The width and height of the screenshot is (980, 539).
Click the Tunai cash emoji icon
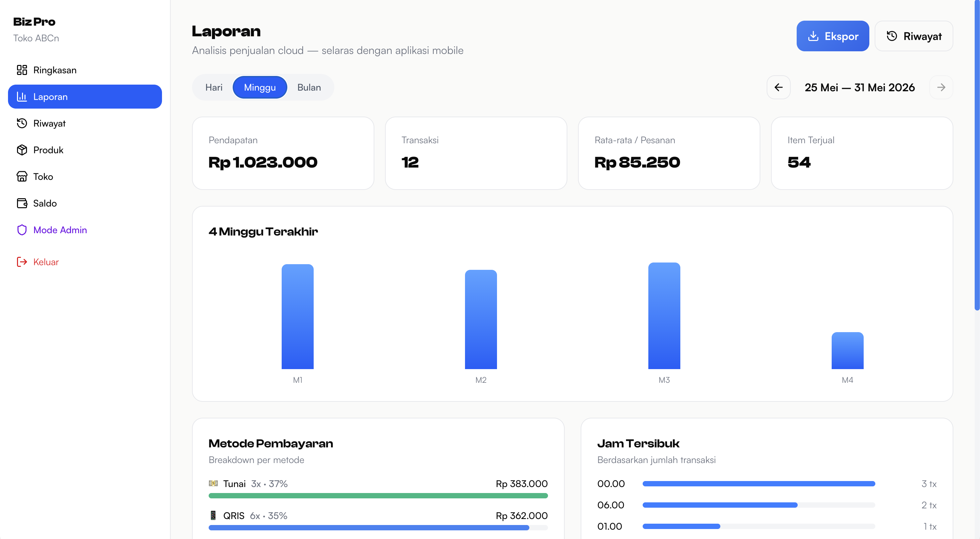213,483
